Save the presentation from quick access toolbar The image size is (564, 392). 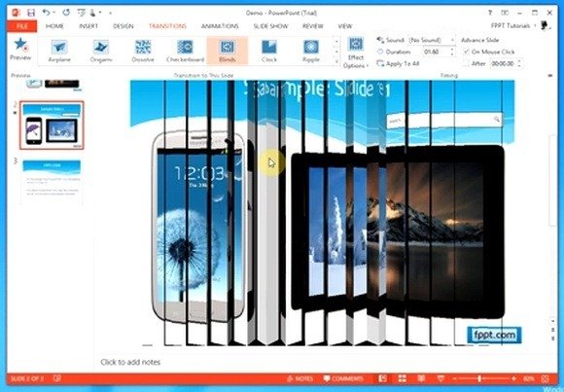(31, 13)
